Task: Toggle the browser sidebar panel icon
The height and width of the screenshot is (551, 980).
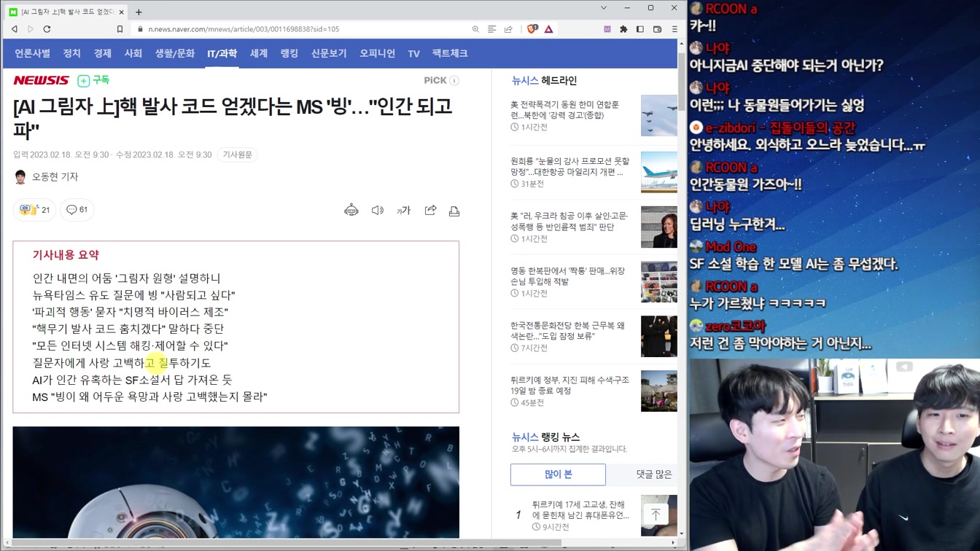Action: [x=640, y=29]
